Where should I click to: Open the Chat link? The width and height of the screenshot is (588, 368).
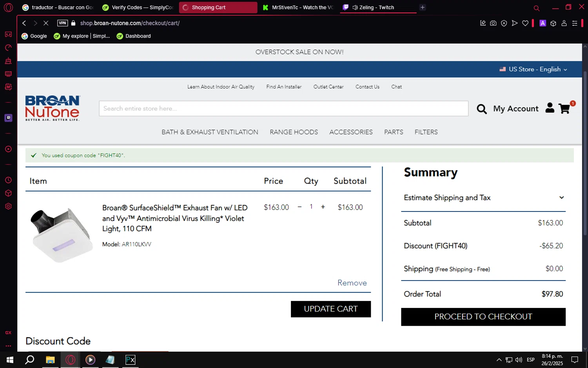point(396,87)
